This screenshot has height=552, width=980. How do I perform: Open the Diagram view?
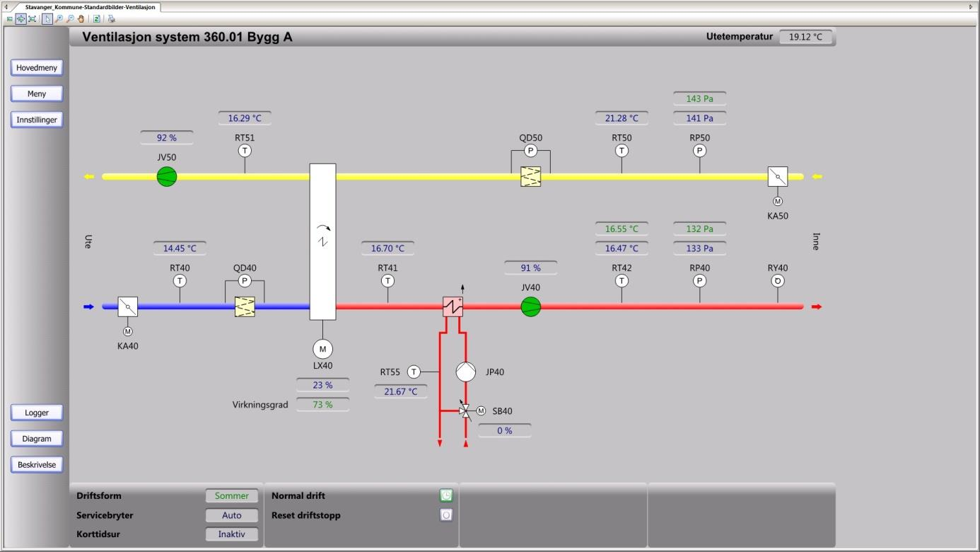[37, 439]
